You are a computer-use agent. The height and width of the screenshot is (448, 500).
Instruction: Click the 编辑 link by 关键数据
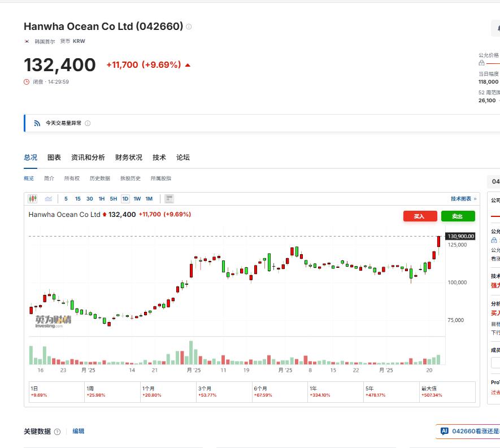pos(78,432)
